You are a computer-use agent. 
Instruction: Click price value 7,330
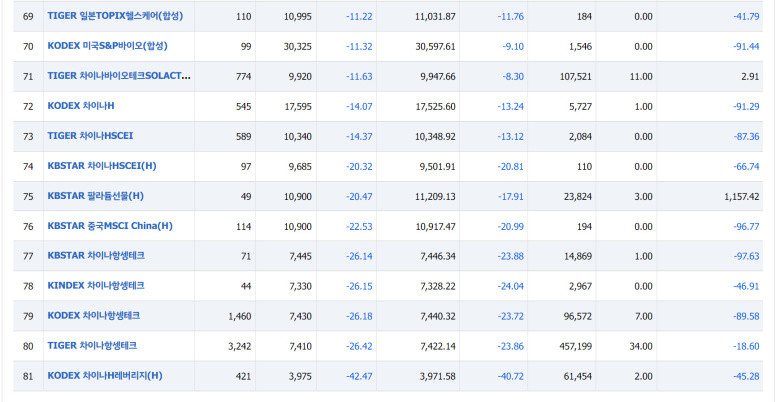click(300, 286)
